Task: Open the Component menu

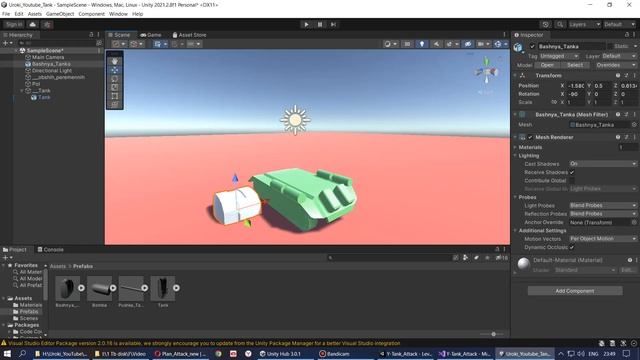Action: (91, 14)
